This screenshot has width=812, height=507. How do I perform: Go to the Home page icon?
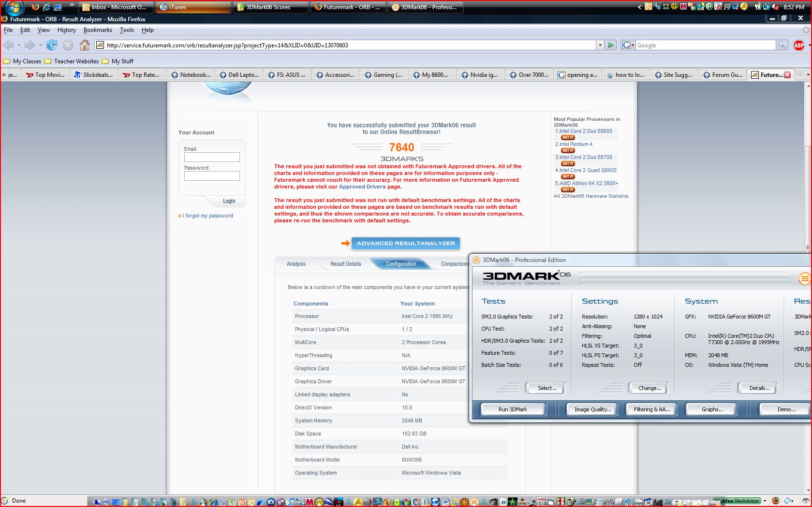[85, 45]
